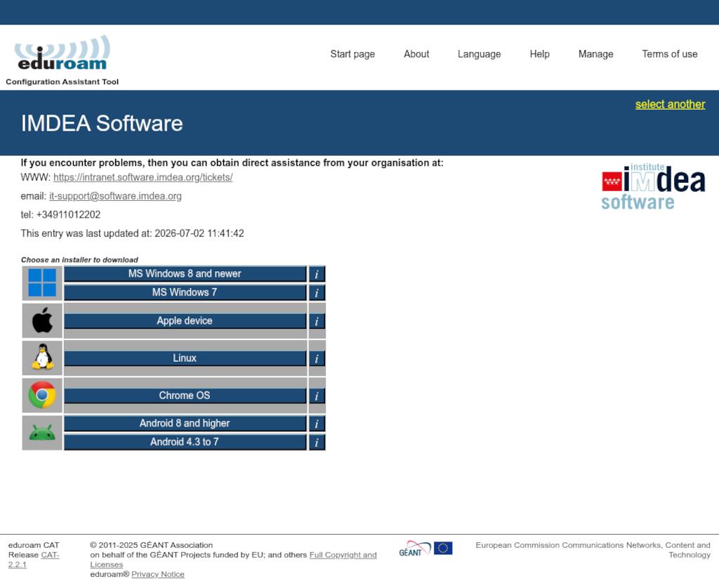The image size is (719, 588).
Task: Open the About menu item
Action: [x=416, y=54]
